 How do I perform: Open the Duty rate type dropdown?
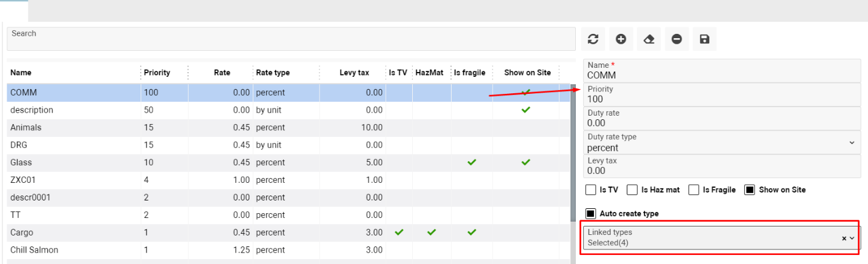tap(851, 143)
